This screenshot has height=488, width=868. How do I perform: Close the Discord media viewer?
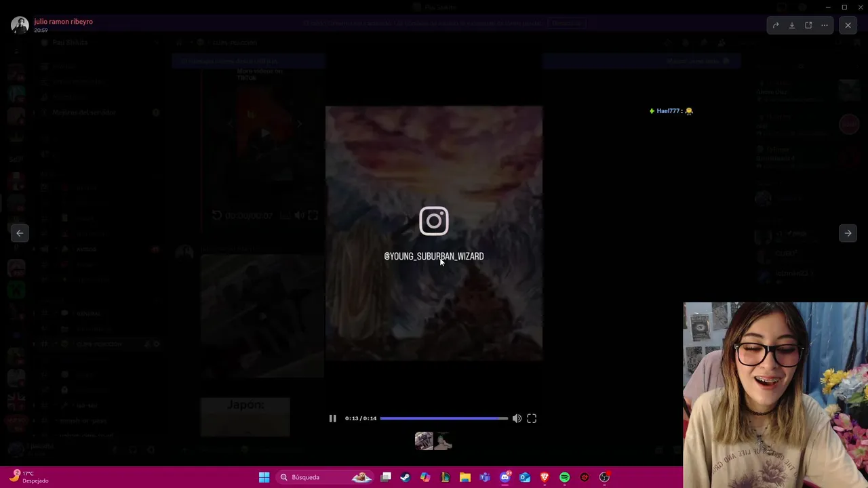coord(848,25)
